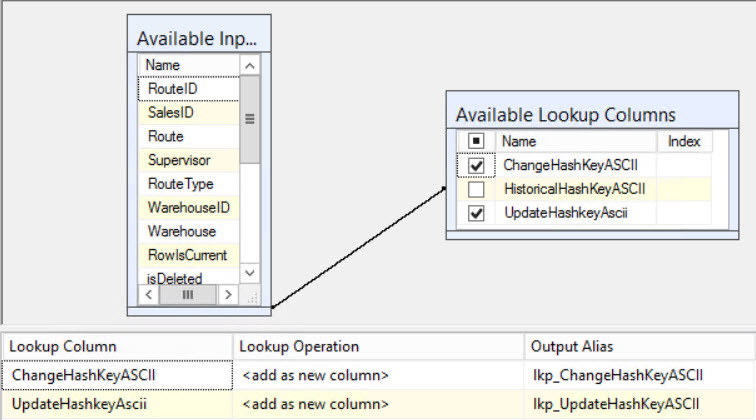This screenshot has width=756, height=420.
Task: Edit the lkp_UpdateHashKeyASCII output alias field
Action: pos(638,403)
